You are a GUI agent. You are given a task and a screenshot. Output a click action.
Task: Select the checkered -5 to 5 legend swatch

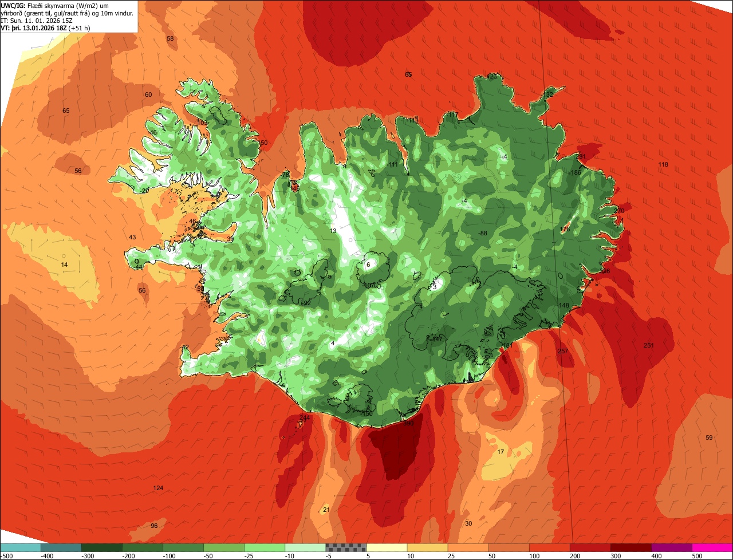(x=345, y=547)
